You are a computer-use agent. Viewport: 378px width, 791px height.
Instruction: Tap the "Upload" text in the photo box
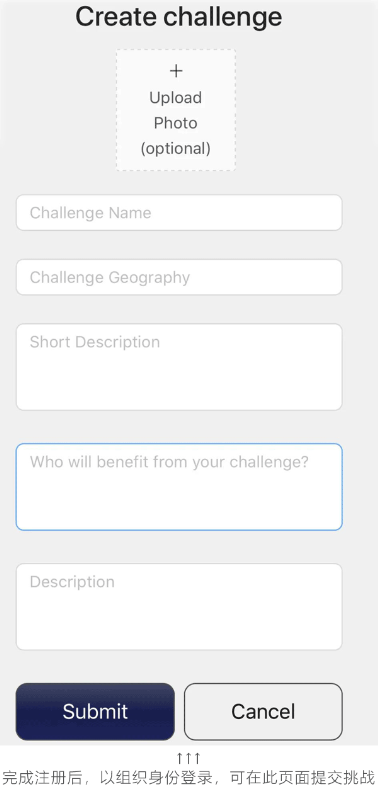click(176, 97)
